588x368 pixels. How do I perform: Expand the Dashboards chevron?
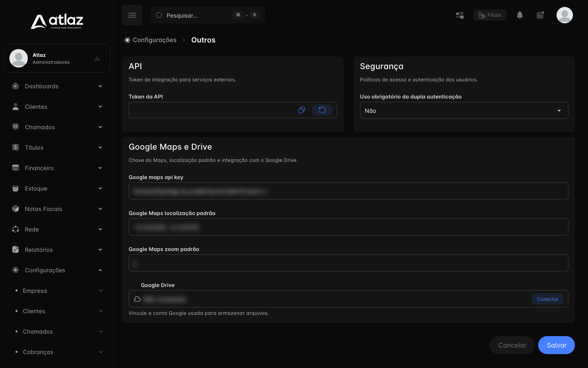(x=100, y=86)
